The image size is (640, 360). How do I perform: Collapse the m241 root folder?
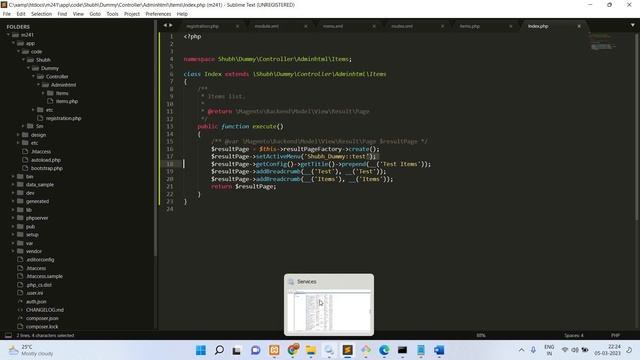(8, 35)
